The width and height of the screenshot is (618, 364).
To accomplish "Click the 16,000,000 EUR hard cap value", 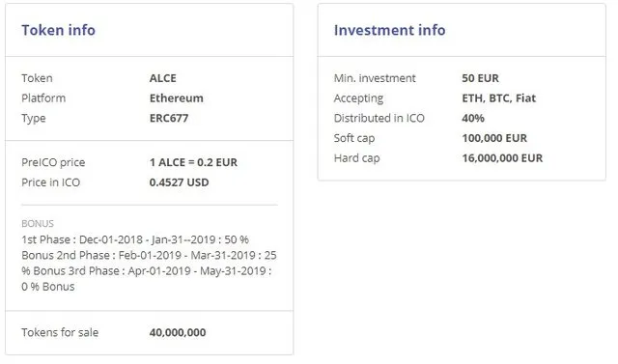I will 502,158.
